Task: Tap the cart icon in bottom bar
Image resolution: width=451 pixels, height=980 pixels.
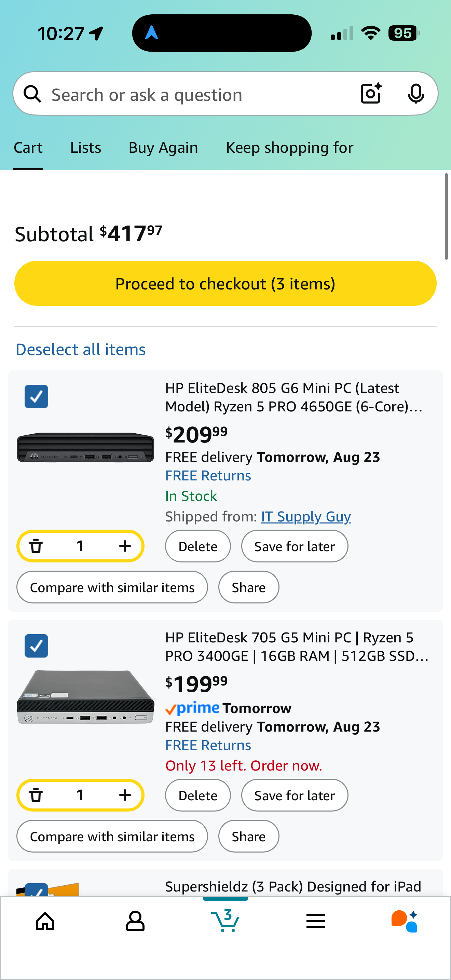Action: [x=225, y=920]
